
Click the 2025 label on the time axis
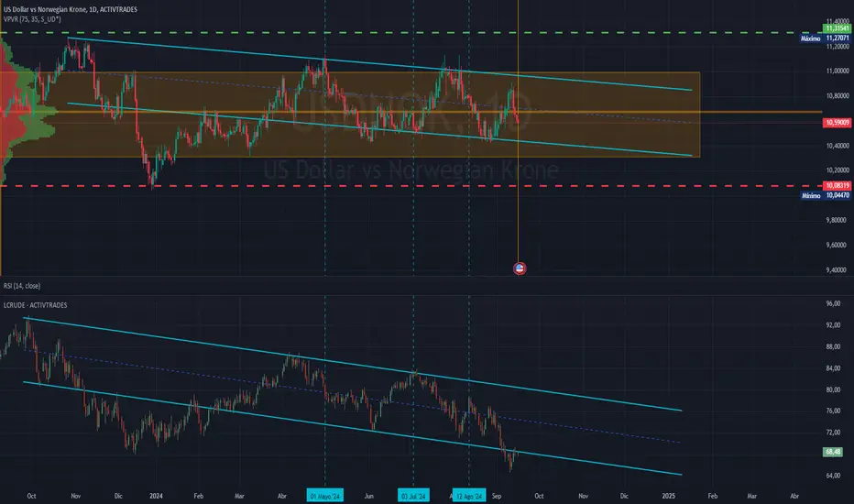[x=668, y=496]
